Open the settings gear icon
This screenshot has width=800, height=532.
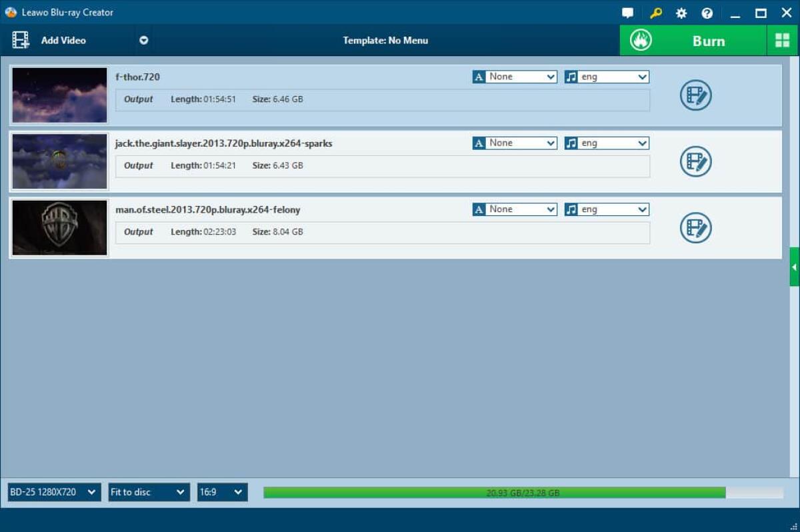click(681, 13)
